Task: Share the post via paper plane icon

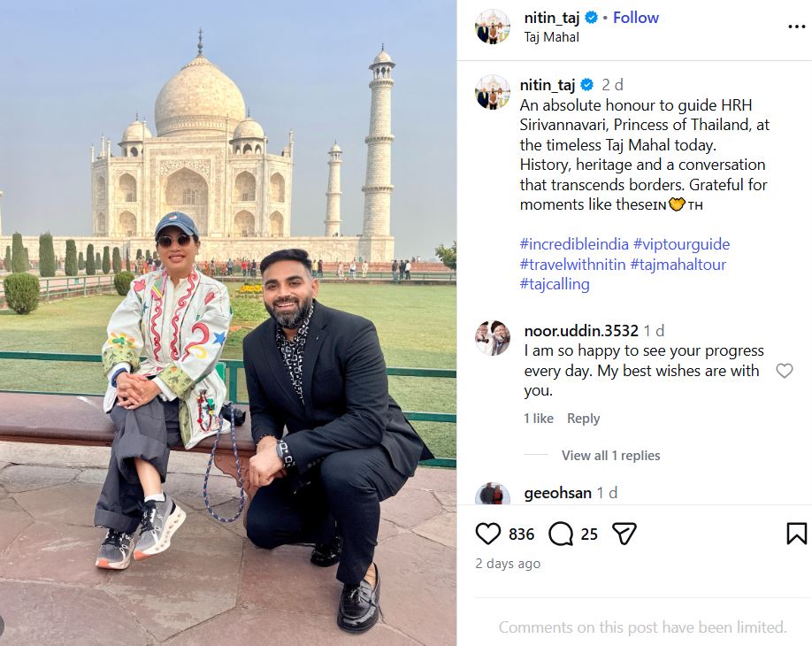Action: (624, 534)
